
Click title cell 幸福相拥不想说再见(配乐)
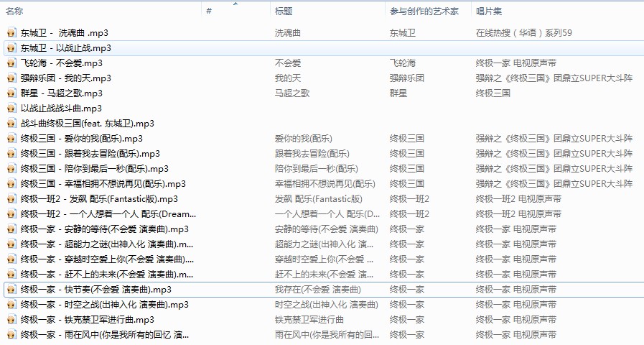pyautogui.click(x=325, y=184)
